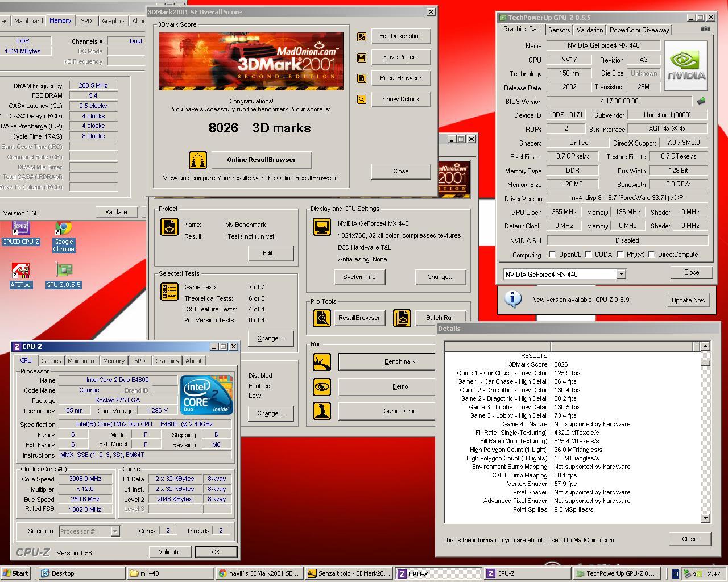Screen dimensions: 728x582
Task: Click the Pro Tools ResultBrowser magnifier icon
Action: pyautogui.click(x=322, y=318)
